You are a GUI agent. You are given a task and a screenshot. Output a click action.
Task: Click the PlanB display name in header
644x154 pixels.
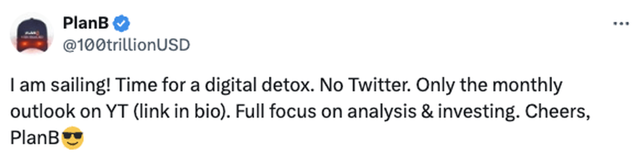point(86,23)
